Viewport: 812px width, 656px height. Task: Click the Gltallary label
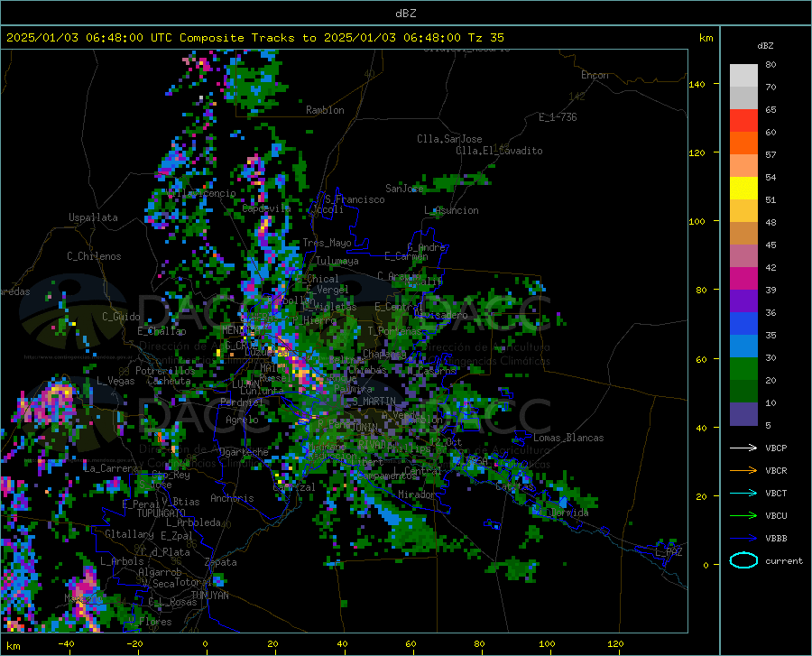tap(129, 534)
